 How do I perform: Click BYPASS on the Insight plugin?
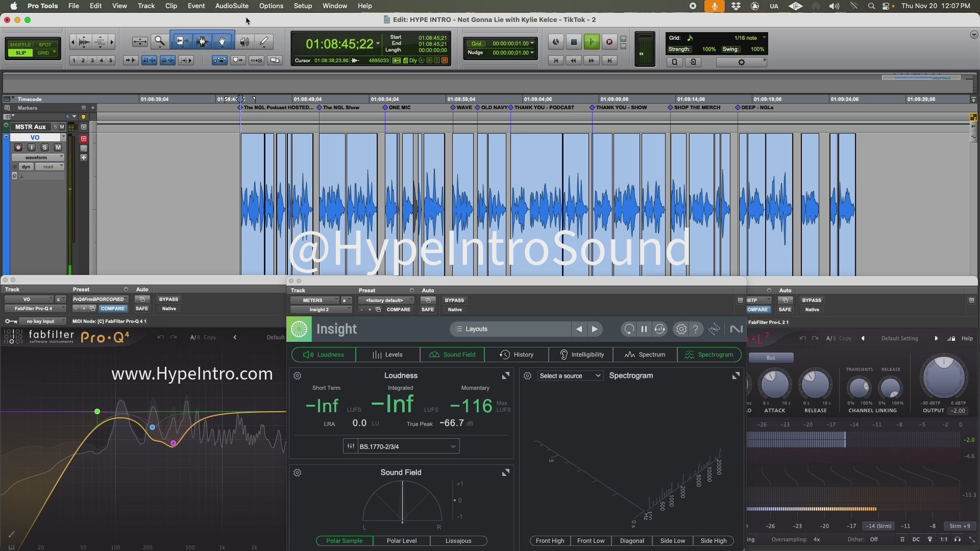pyautogui.click(x=454, y=300)
